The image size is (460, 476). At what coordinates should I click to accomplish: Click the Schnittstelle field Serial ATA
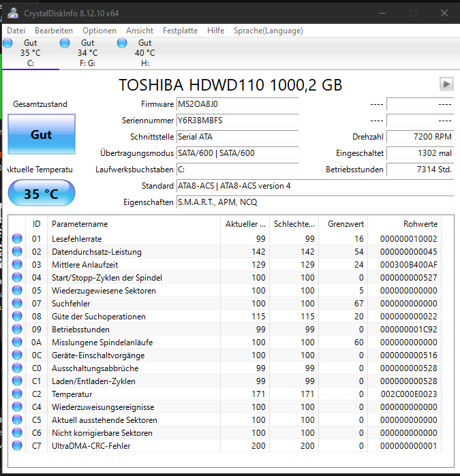pyautogui.click(x=238, y=137)
